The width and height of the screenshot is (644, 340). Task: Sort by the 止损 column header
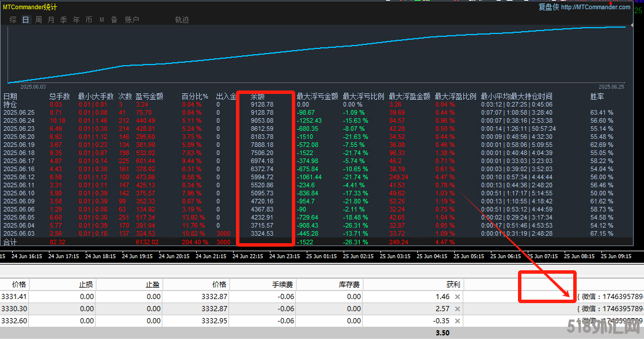point(85,285)
